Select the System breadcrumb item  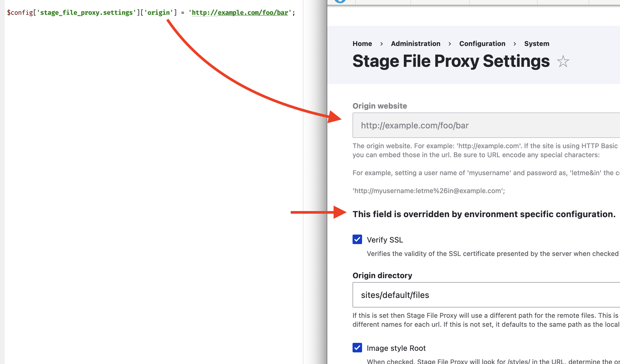(536, 43)
